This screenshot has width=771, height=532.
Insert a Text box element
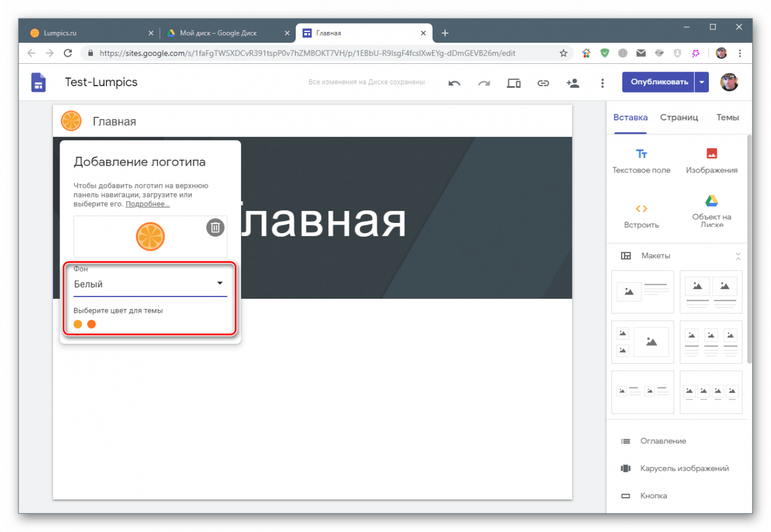[x=641, y=161]
